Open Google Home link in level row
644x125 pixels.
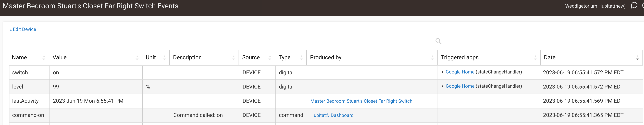point(460,86)
